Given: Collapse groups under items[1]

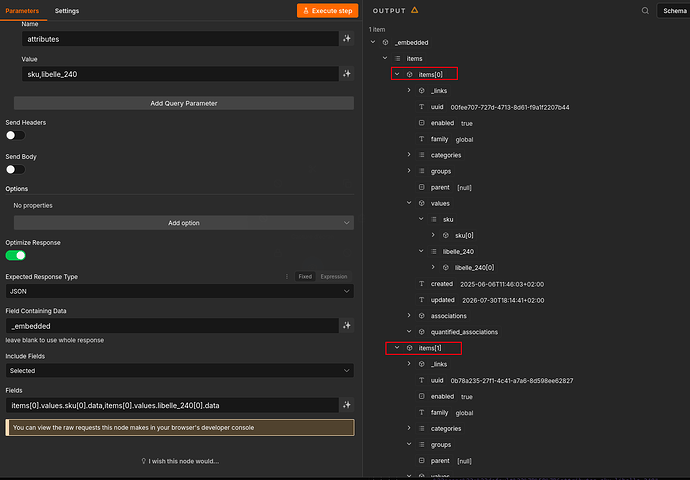Looking at the screenshot, I should point(409,444).
